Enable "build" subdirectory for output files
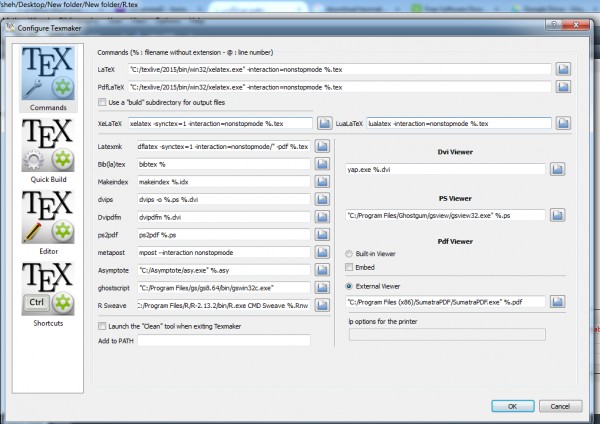The image size is (600, 424). click(102, 103)
